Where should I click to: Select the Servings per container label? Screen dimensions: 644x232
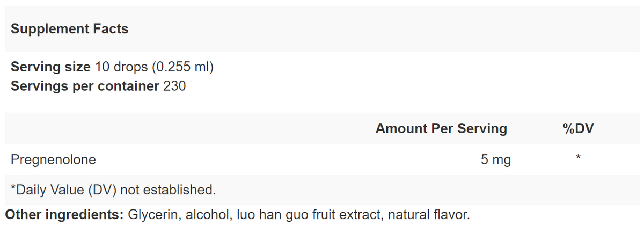pyautogui.click(x=84, y=86)
